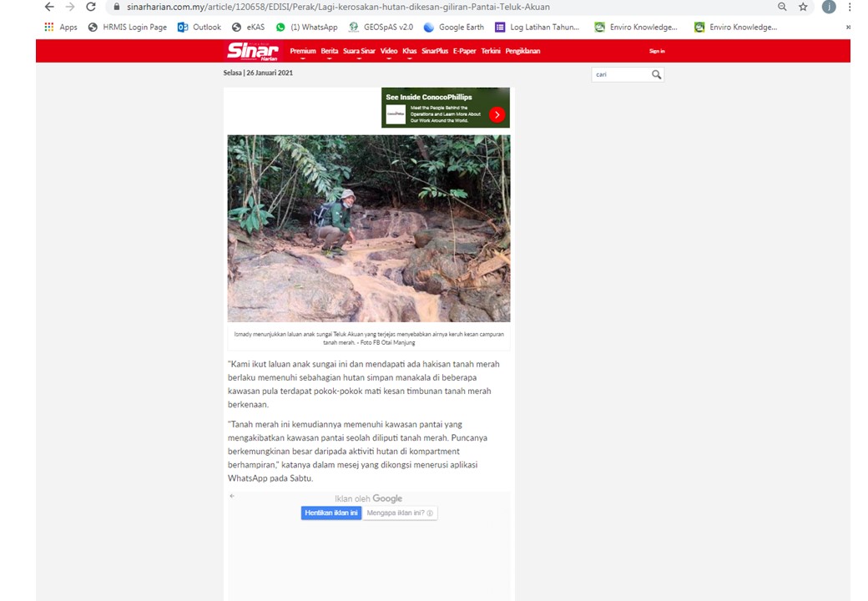
Task: Open the eKAS bookmark
Action: (x=249, y=27)
